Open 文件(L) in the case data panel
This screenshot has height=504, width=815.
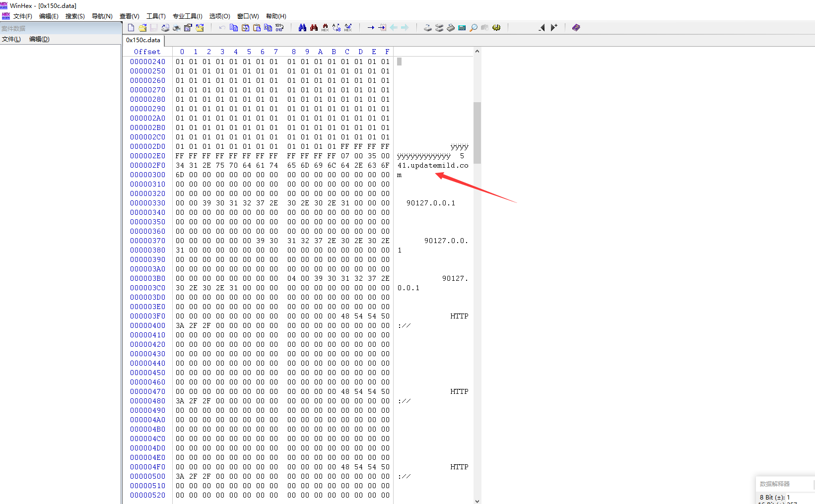coord(11,39)
